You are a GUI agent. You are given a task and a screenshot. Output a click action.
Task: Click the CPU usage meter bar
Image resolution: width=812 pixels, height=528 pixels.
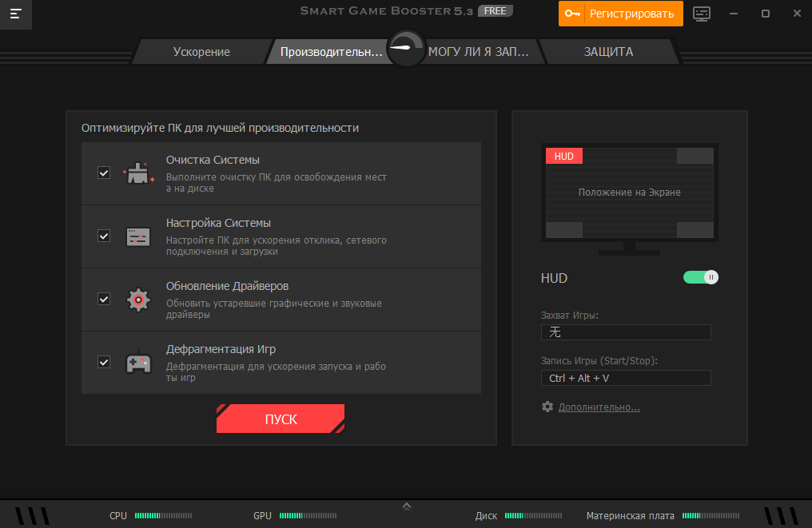(x=163, y=515)
